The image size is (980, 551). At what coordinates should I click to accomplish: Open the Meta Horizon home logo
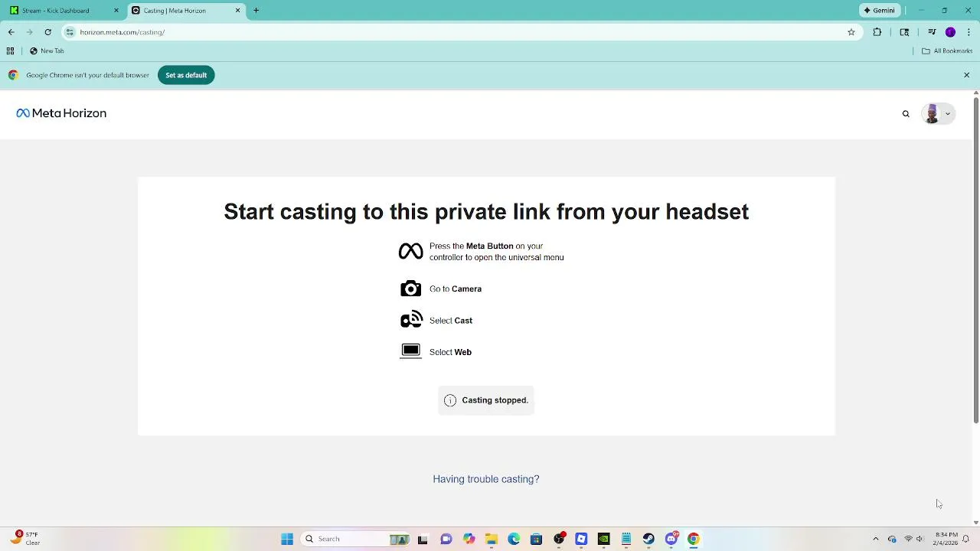[x=61, y=113]
